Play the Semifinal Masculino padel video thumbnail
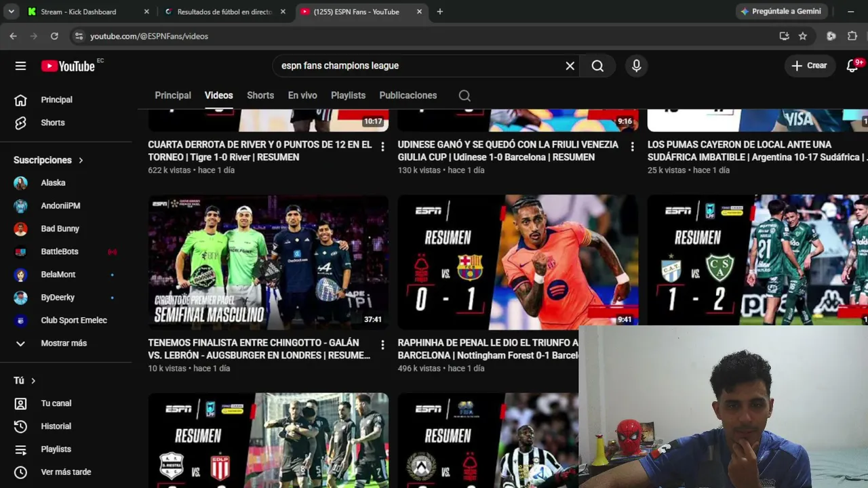Viewport: 868px width, 488px height. click(269, 262)
